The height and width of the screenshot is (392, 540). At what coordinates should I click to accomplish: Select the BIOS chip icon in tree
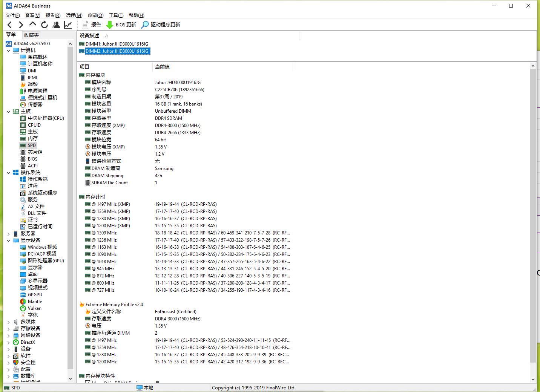click(23, 159)
